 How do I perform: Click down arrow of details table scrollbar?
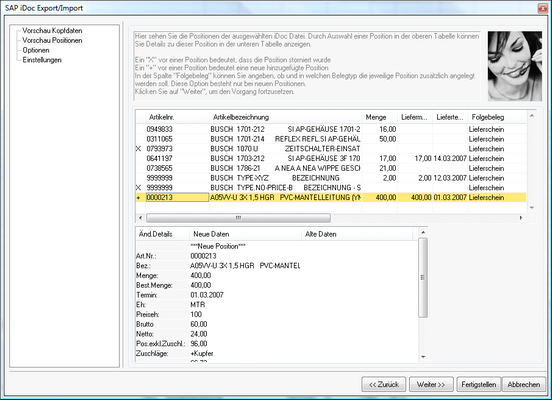(x=423, y=357)
